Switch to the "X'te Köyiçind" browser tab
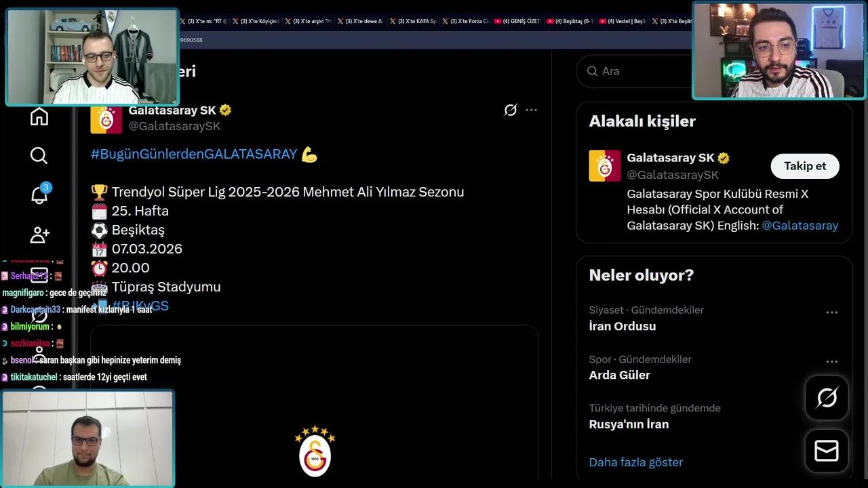The width and height of the screenshot is (868, 488). click(x=255, y=21)
